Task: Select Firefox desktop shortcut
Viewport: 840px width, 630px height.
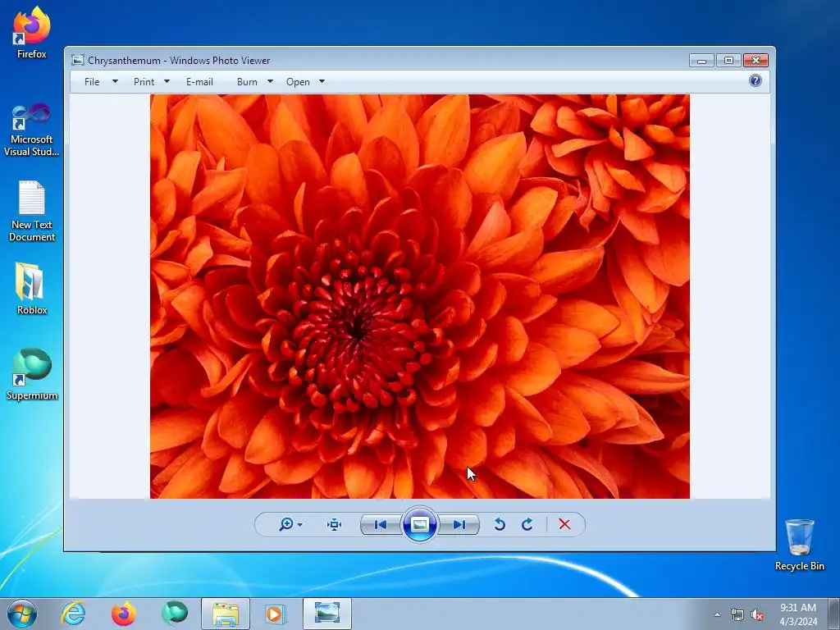Action: click(x=32, y=33)
